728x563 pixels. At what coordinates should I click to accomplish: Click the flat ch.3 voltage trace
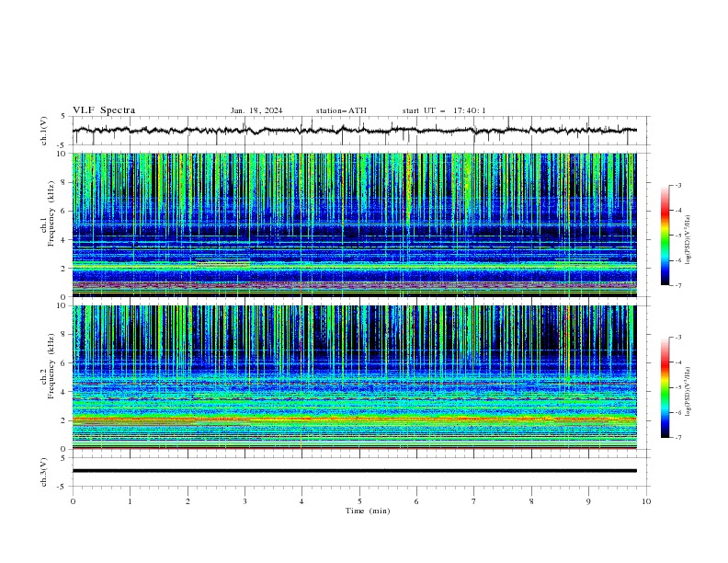(x=354, y=471)
